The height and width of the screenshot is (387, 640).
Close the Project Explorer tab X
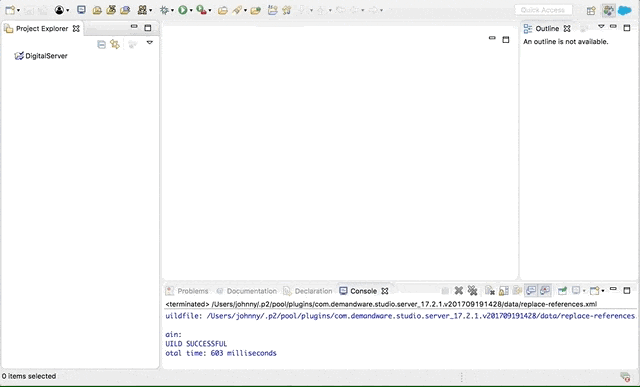[x=76, y=29]
